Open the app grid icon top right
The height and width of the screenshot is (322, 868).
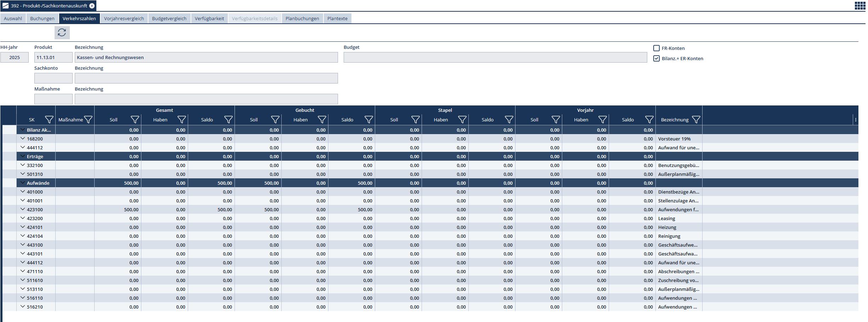(860, 6)
